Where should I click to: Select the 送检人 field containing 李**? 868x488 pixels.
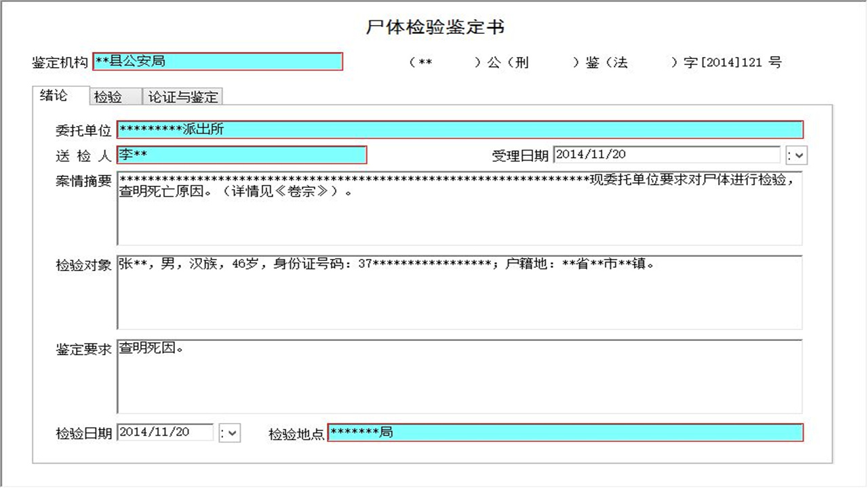click(x=241, y=155)
